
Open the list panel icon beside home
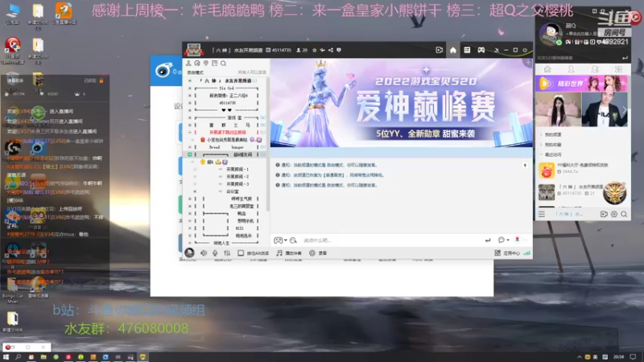(467, 50)
